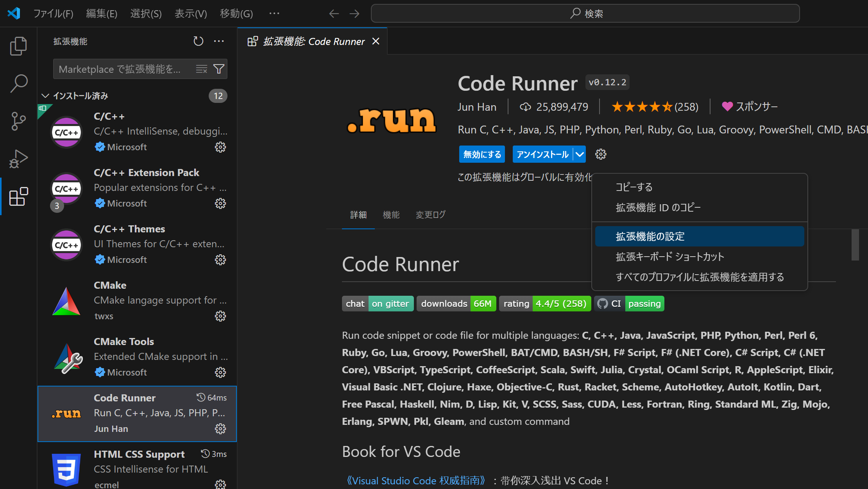The height and width of the screenshot is (489, 868).
Task: Click the star rating (258)
Action: tap(655, 107)
